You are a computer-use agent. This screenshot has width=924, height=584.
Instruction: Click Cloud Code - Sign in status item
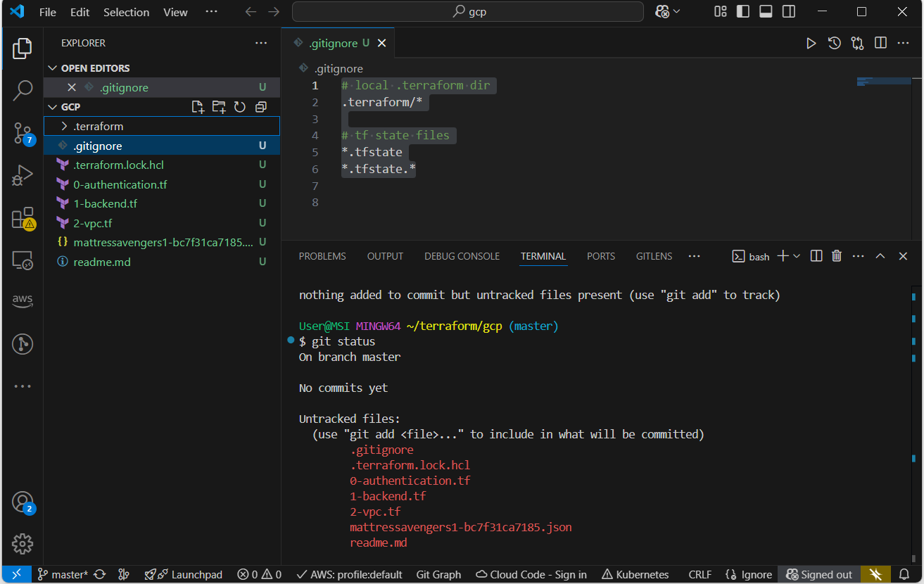point(531,575)
